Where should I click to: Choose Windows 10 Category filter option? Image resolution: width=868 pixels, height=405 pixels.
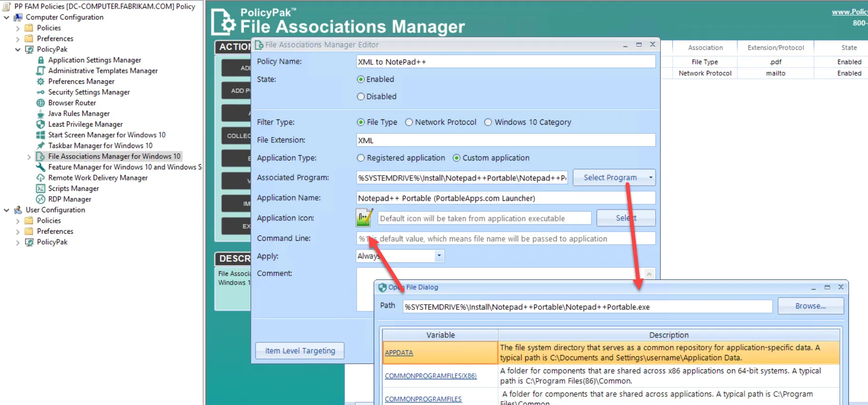point(488,122)
